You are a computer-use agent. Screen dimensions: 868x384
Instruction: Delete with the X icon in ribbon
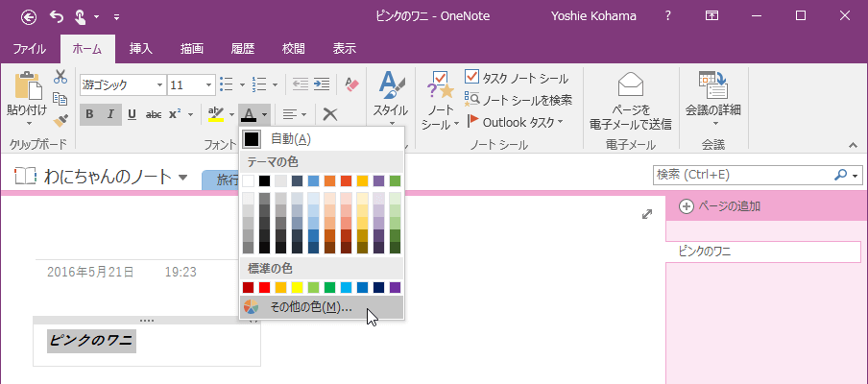330,114
